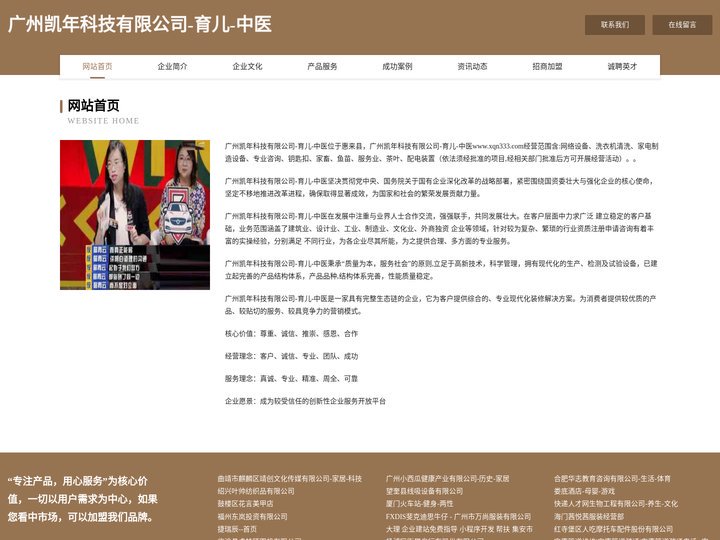Click the WEBSITE HOME subtitle text
The image size is (720, 540).
pos(103,121)
